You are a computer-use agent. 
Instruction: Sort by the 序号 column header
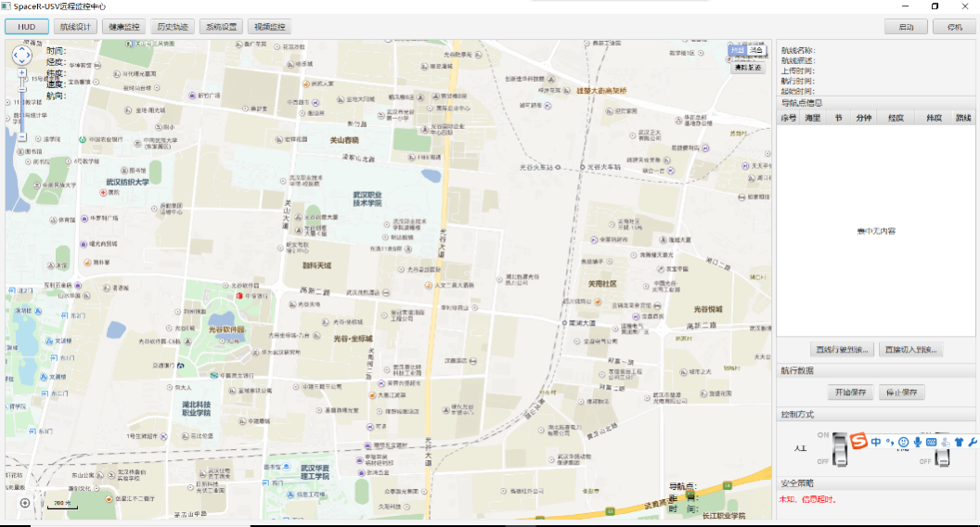(788, 118)
